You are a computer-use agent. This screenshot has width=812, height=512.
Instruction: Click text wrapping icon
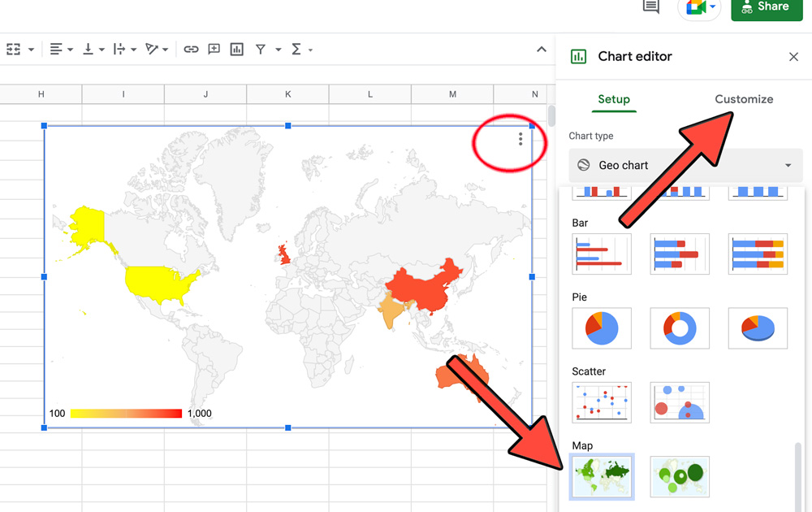(x=119, y=50)
